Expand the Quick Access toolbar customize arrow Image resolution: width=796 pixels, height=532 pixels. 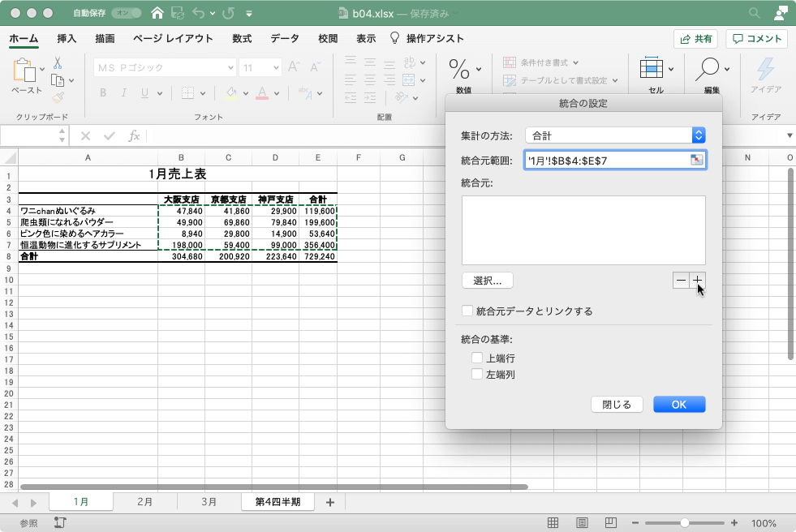click(249, 14)
